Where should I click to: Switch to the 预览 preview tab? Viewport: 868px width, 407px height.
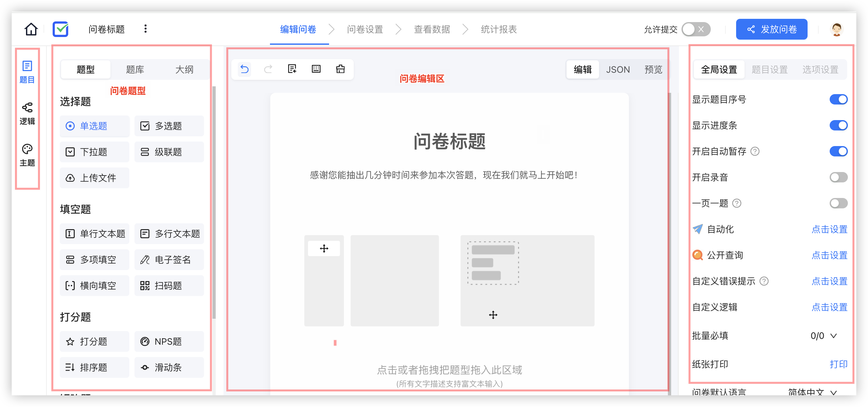coord(653,69)
